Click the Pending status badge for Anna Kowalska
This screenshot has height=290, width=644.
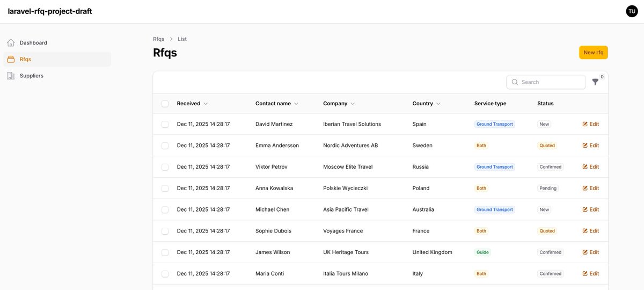tap(548, 189)
